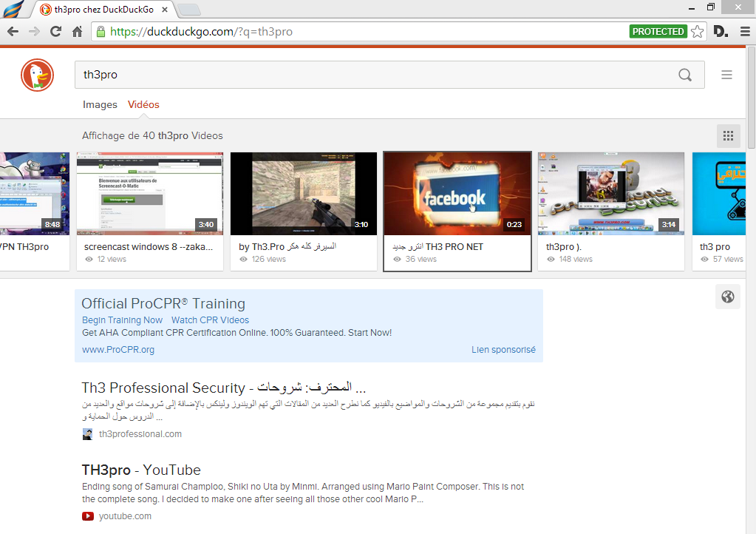Open the browser main menu icon
Image resolution: width=756 pixels, height=534 pixels.
[x=745, y=32]
